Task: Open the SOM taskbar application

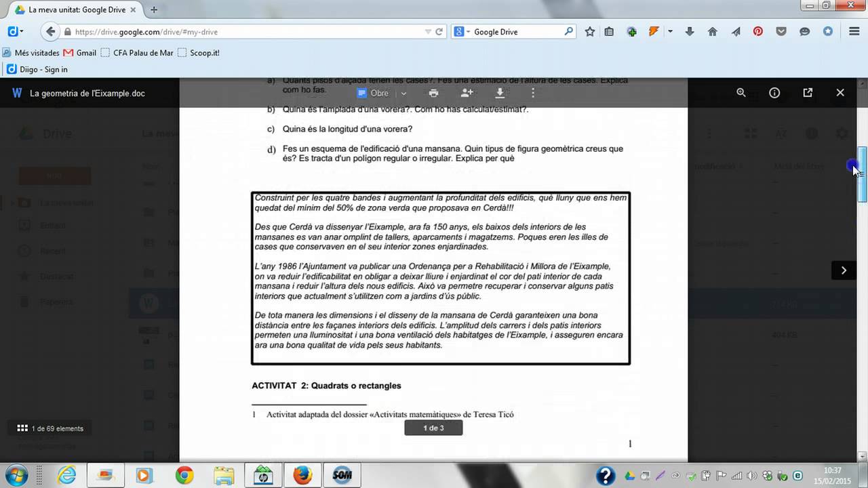Action: click(342, 476)
